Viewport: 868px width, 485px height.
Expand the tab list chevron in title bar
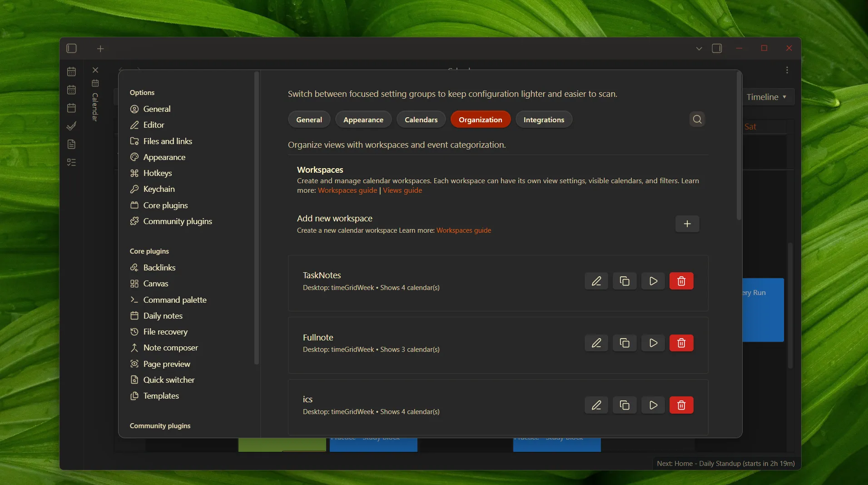pos(699,49)
